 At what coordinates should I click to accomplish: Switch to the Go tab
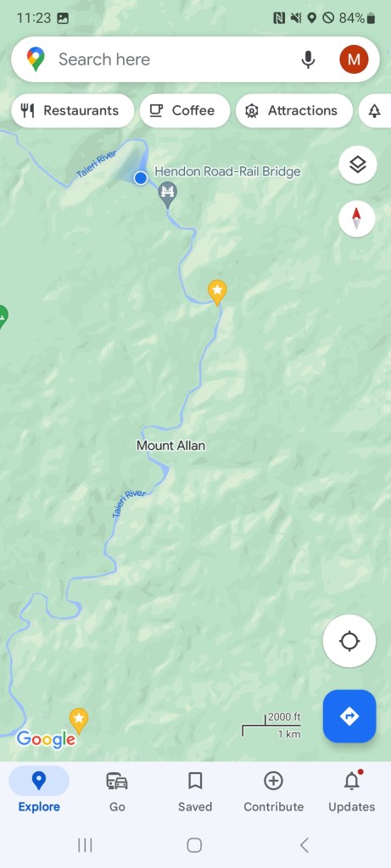[117, 792]
